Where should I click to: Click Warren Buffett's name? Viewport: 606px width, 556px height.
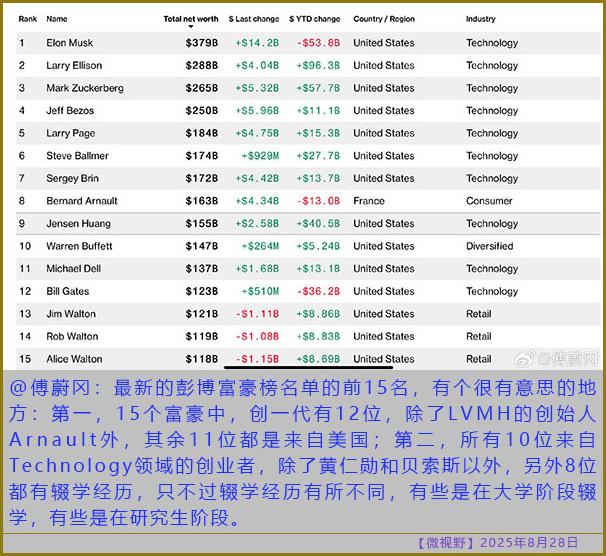[x=81, y=246]
